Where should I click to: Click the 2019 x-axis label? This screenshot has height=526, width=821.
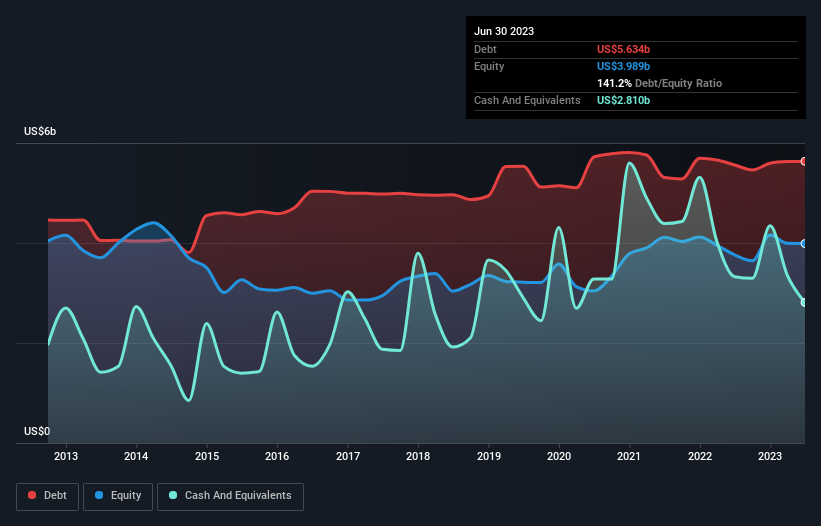pyautogui.click(x=489, y=456)
